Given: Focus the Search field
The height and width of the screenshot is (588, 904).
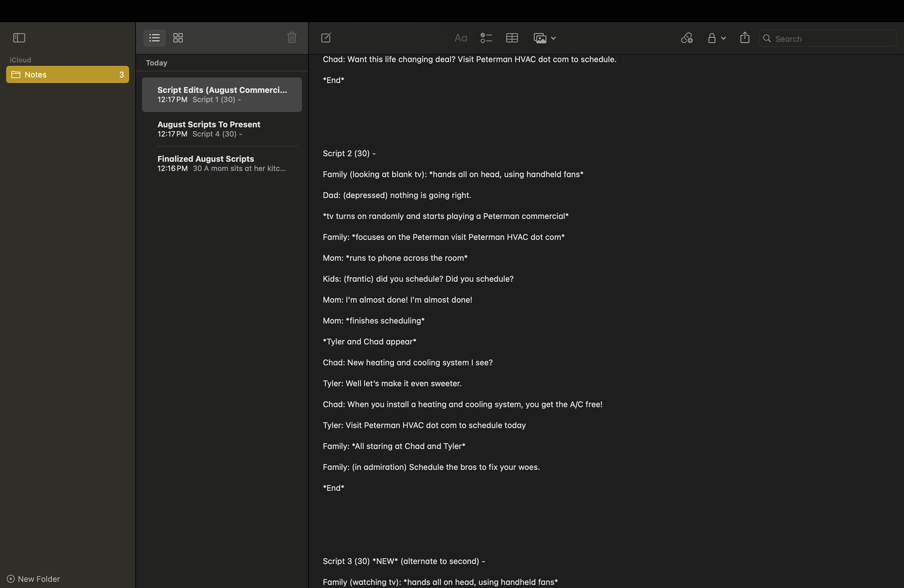Looking at the screenshot, I should point(827,39).
